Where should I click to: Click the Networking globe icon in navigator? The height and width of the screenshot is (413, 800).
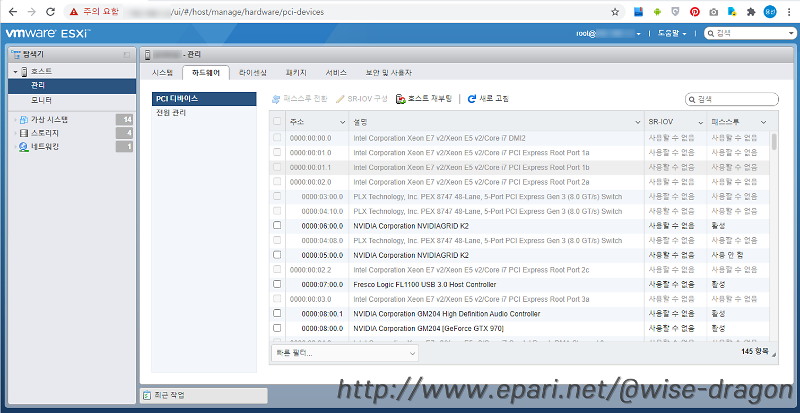(x=23, y=147)
